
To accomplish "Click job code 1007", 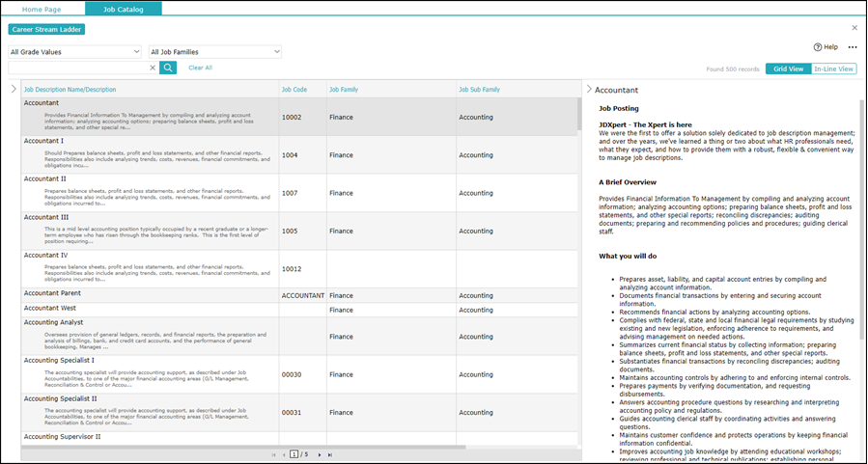I will click(x=290, y=193).
